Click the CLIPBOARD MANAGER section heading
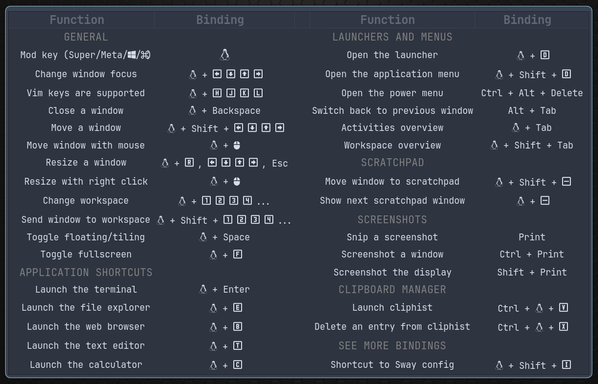 tap(392, 289)
